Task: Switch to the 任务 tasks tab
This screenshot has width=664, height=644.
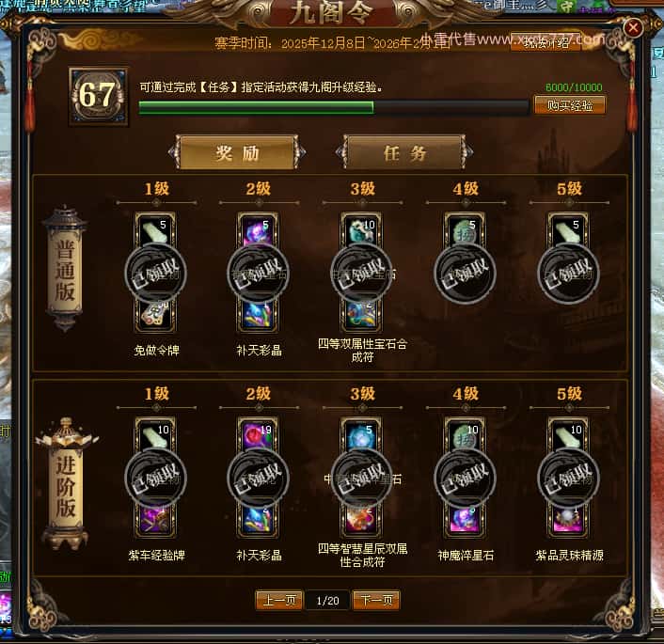Action: [x=404, y=152]
